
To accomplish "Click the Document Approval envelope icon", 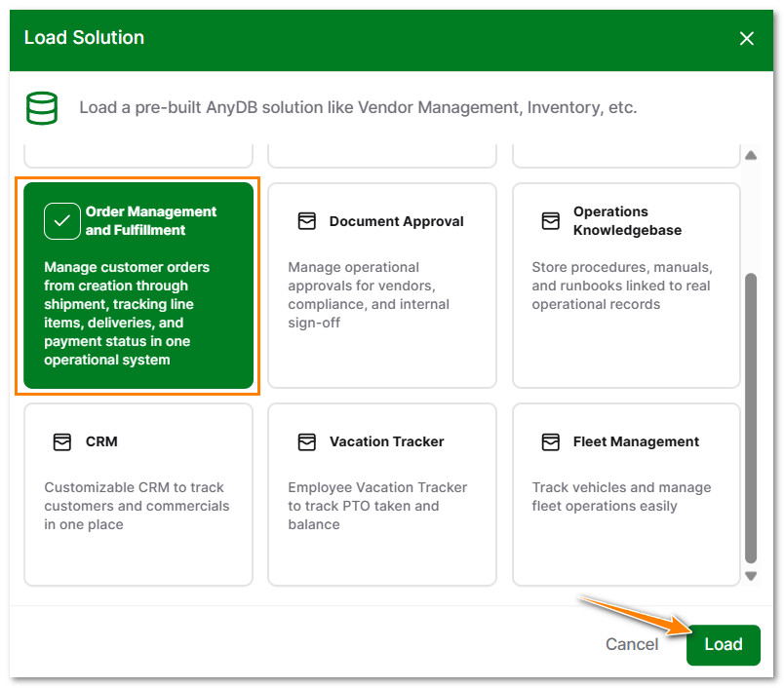I will (307, 221).
